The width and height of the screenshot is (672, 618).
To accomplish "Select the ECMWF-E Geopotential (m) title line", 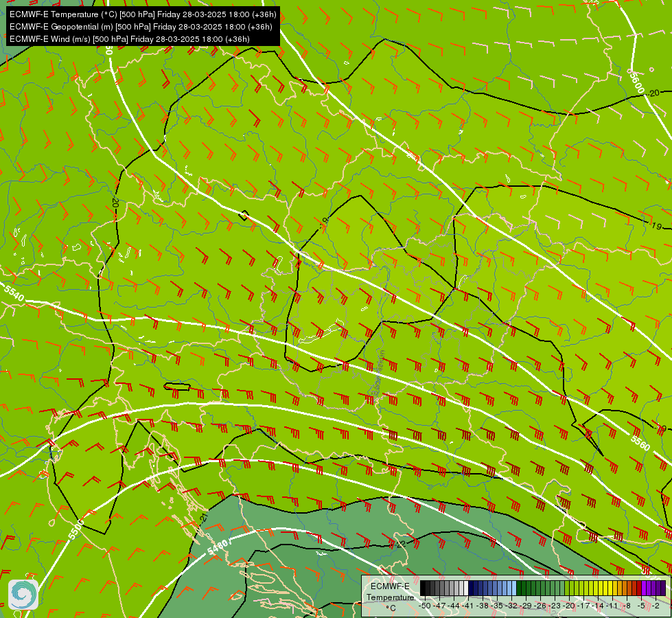I will (x=141, y=27).
